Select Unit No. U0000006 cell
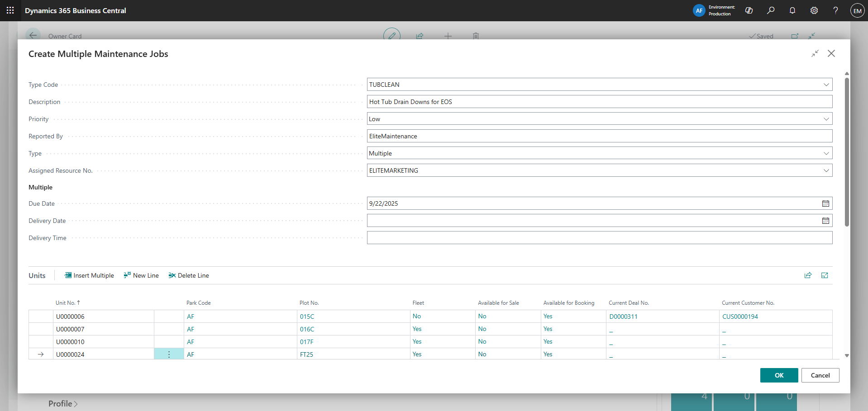This screenshot has width=868, height=411. (x=104, y=317)
